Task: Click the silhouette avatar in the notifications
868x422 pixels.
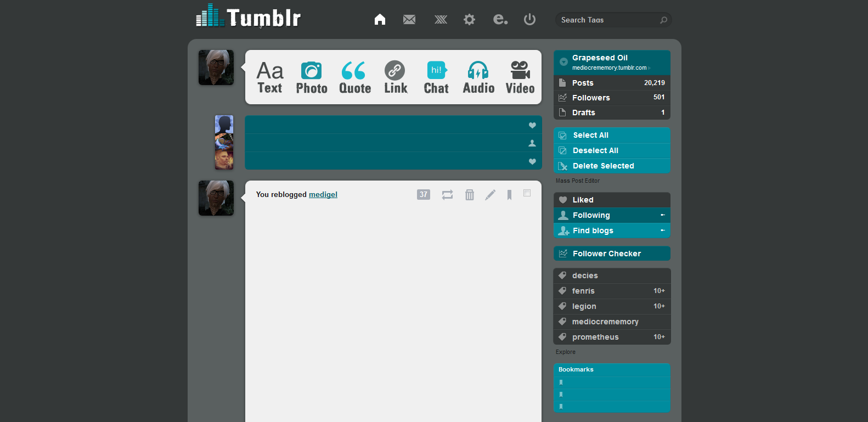Action: (224, 124)
